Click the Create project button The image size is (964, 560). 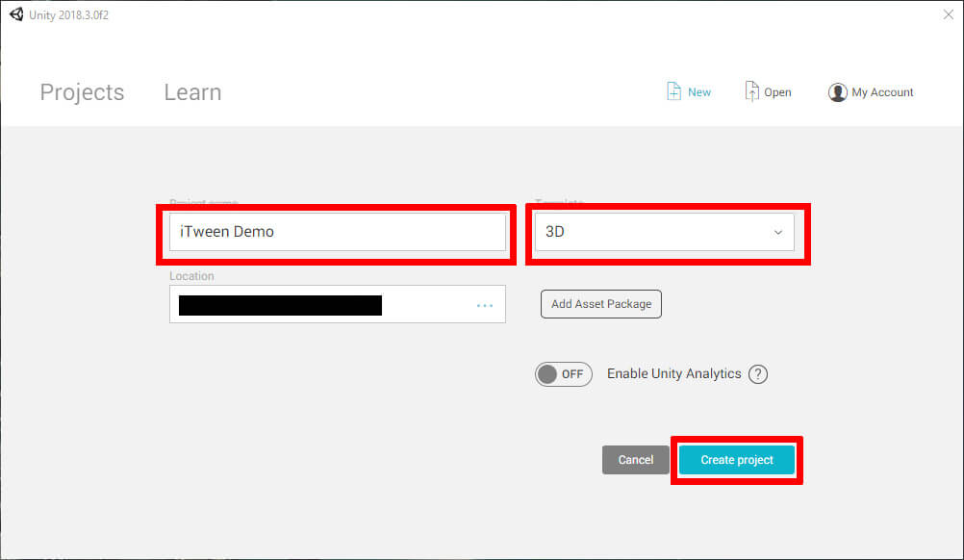pyautogui.click(x=737, y=460)
